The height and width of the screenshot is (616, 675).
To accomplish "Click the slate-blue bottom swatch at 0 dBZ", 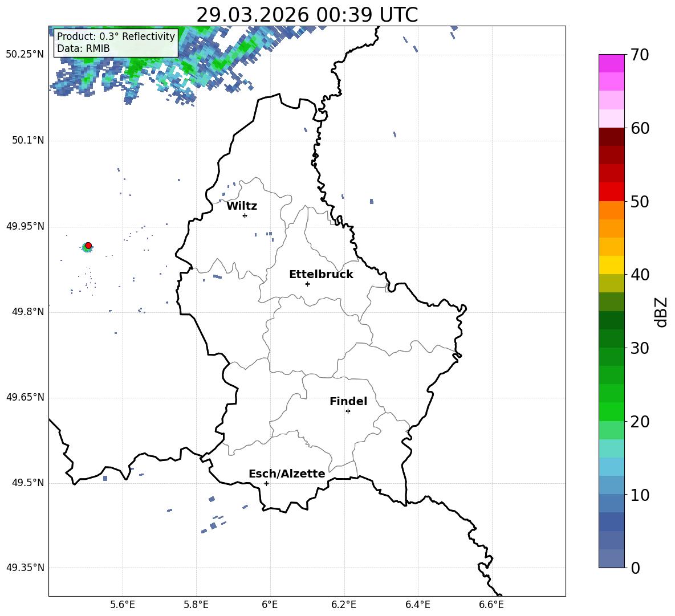I will [611, 558].
